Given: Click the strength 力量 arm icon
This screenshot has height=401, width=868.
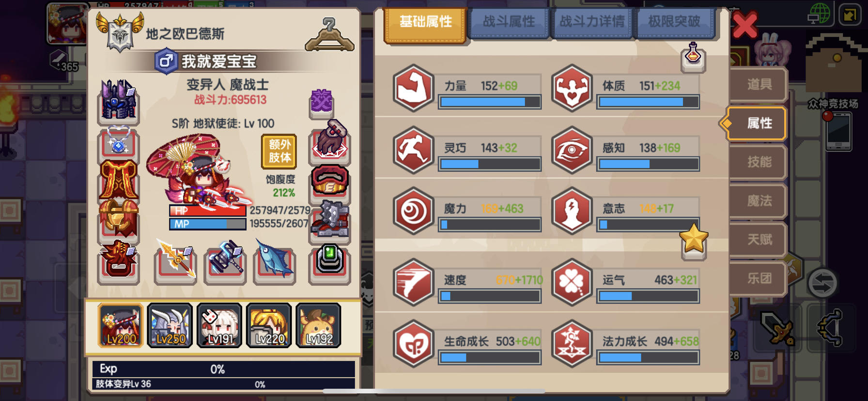Looking at the screenshot, I should pyautogui.click(x=413, y=88).
